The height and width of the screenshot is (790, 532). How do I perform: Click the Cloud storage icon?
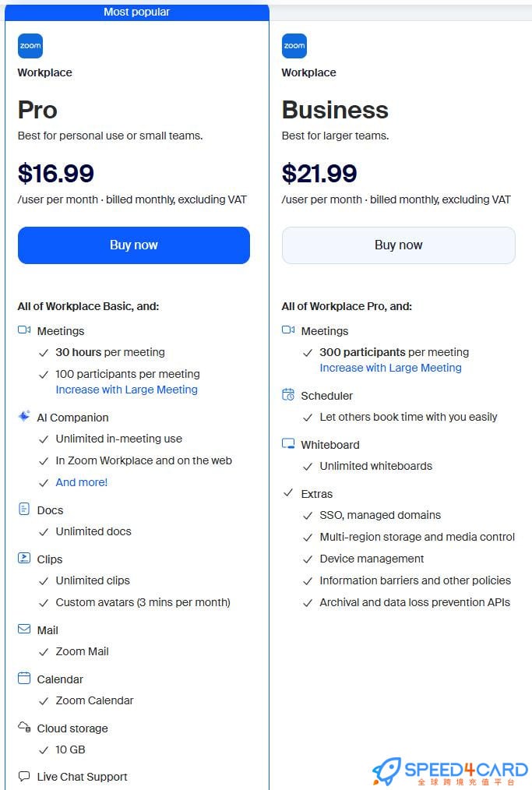(x=24, y=728)
